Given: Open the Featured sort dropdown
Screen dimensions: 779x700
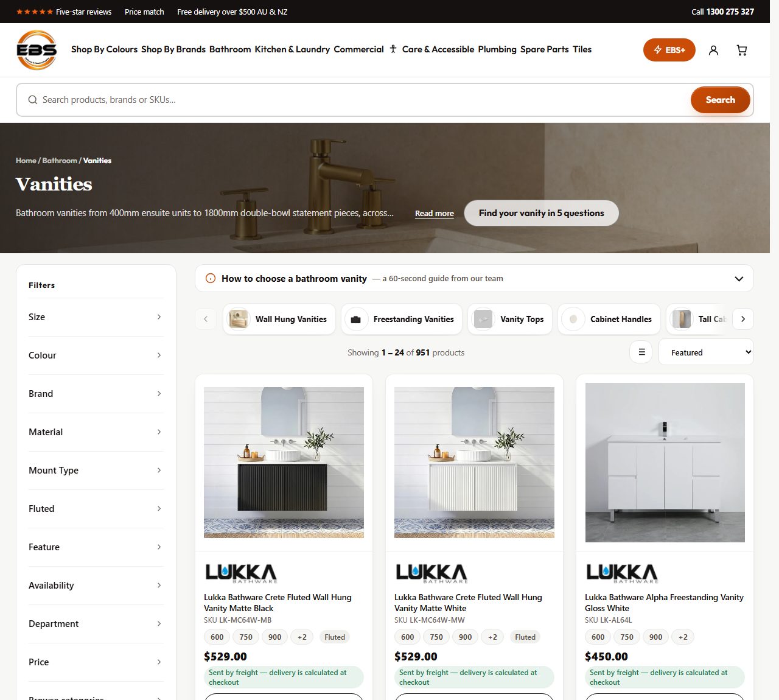Looking at the screenshot, I should tap(706, 352).
